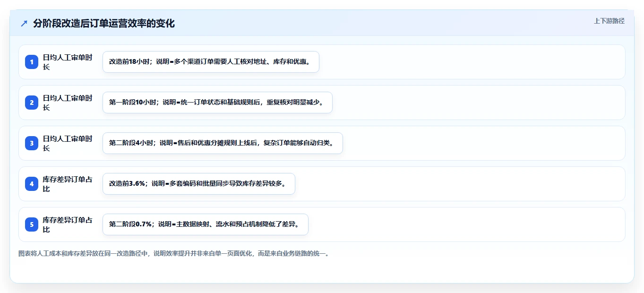Click 日均人工审单时长 label in the 第一阶段10小时 row
This screenshot has height=293, width=644.
68,103
